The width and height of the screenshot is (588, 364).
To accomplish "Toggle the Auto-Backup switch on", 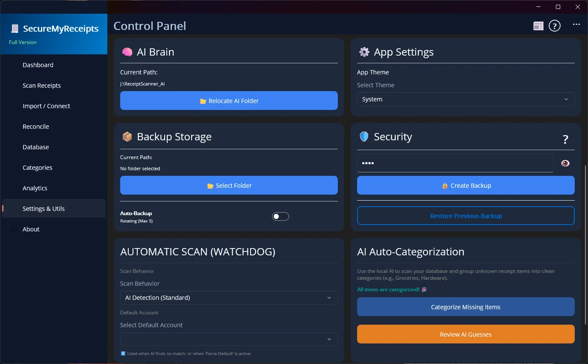I will [x=281, y=216].
